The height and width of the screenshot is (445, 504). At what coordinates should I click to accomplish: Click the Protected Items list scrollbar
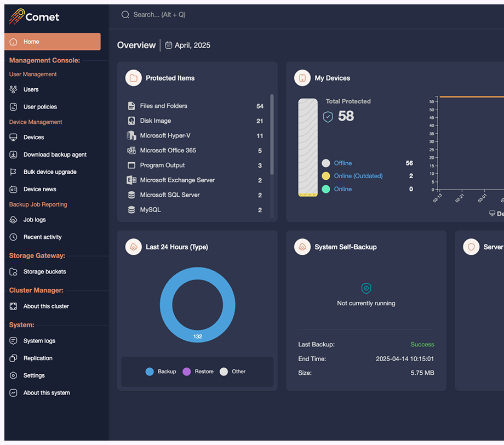tap(272, 134)
